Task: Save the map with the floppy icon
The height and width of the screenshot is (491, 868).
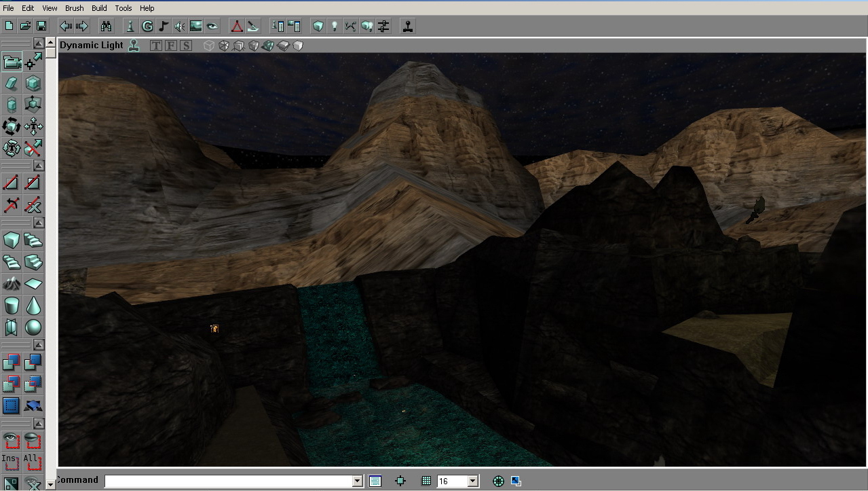Action: click(41, 26)
